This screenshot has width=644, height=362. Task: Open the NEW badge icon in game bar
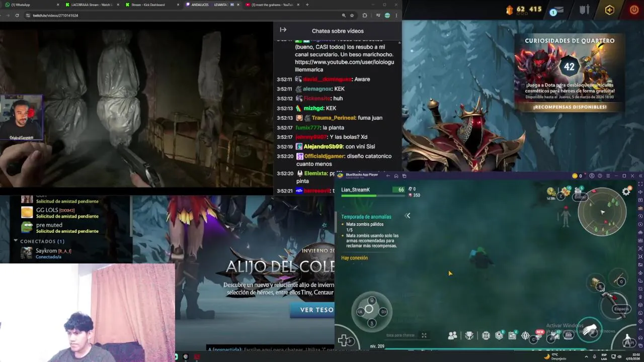(539, 335)
